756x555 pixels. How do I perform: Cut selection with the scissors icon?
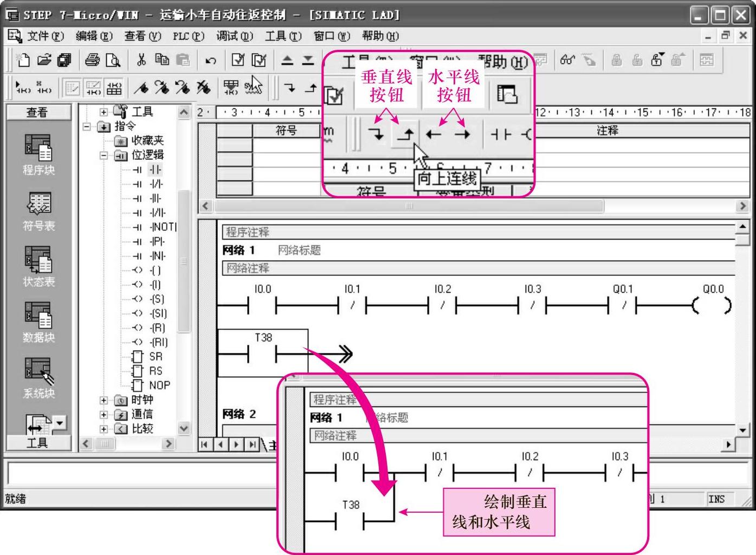click(141, 60)
